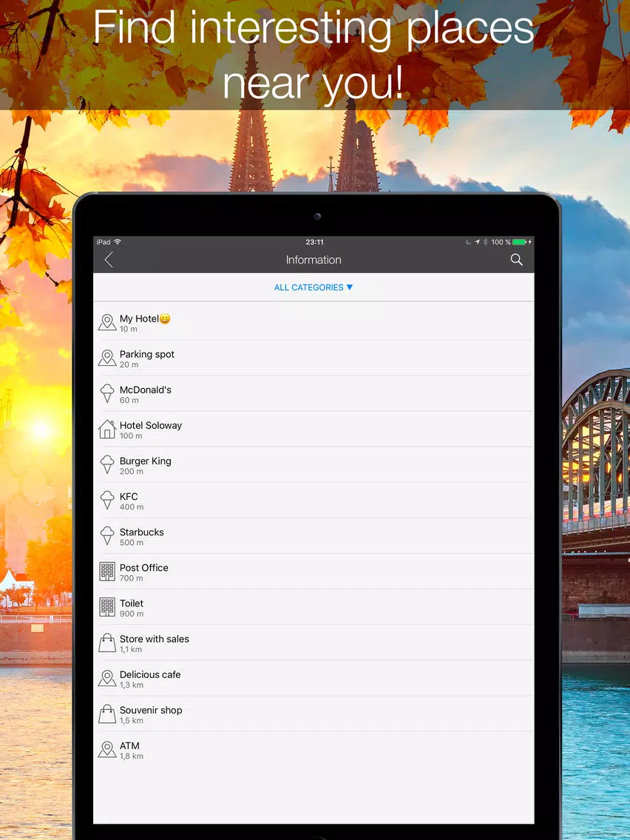This screenshot has width=630, height=840.
Task: Open the Starbucks entry
Action: pyautogui.click(x=314, y=535)
